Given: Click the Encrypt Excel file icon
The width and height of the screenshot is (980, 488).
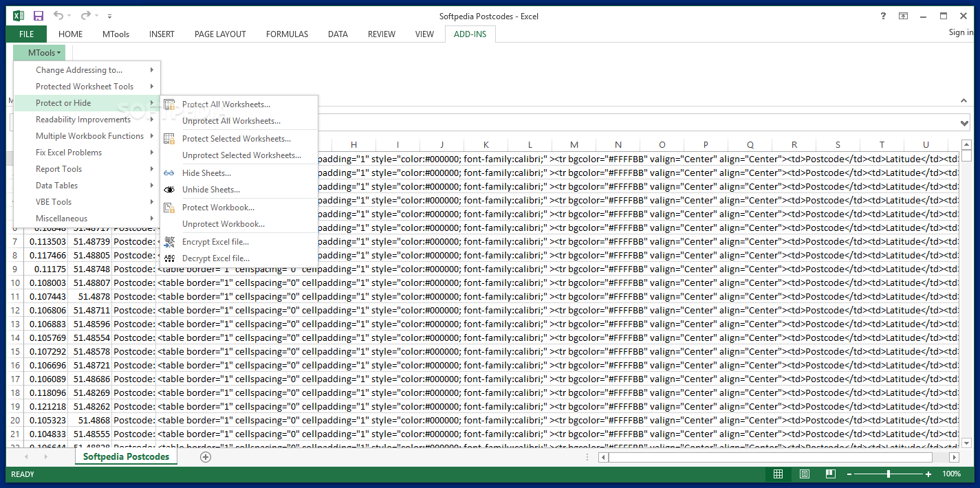Looking at the screenshot, I should pos(169,242).
